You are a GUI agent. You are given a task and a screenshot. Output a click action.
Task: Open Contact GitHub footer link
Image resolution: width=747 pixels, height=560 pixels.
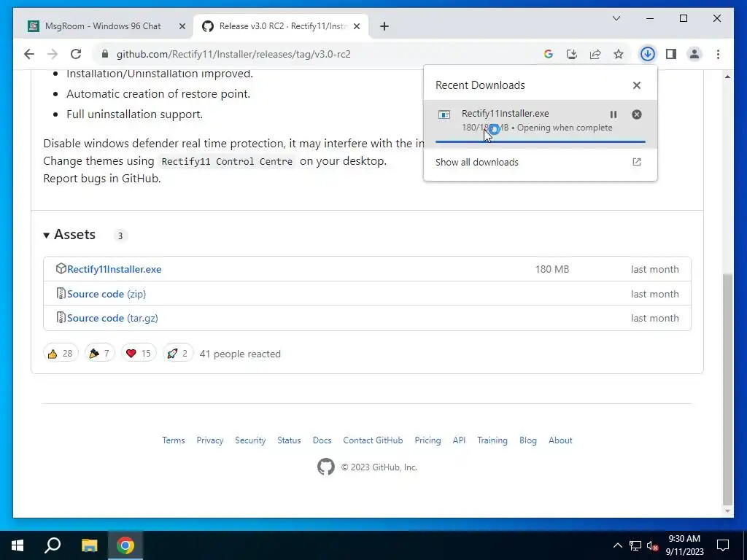point(373,440)
